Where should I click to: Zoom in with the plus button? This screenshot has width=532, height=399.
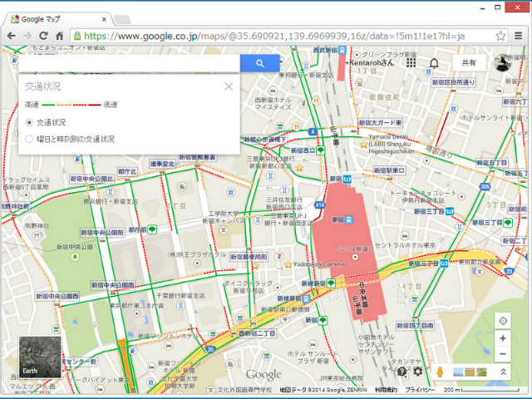click(503, 338)
